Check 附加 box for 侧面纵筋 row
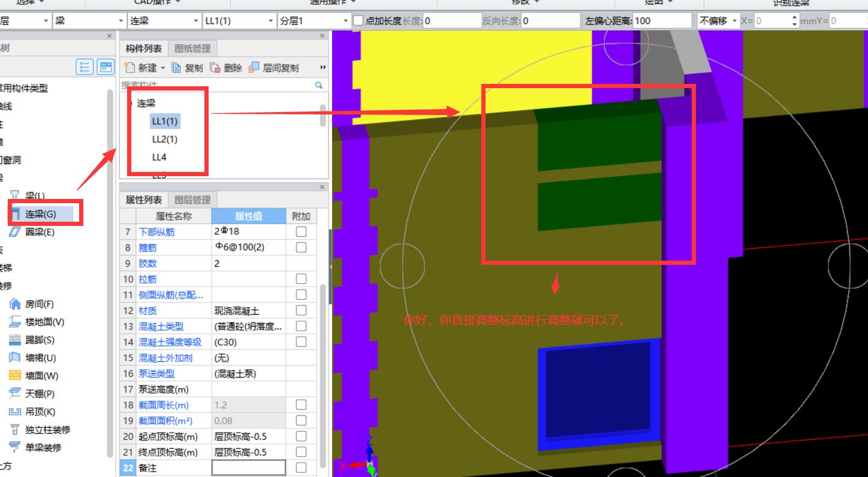Image resolution: width=868 pixels, height=477 pixels. pyautogui.click(x=301, y=294)
